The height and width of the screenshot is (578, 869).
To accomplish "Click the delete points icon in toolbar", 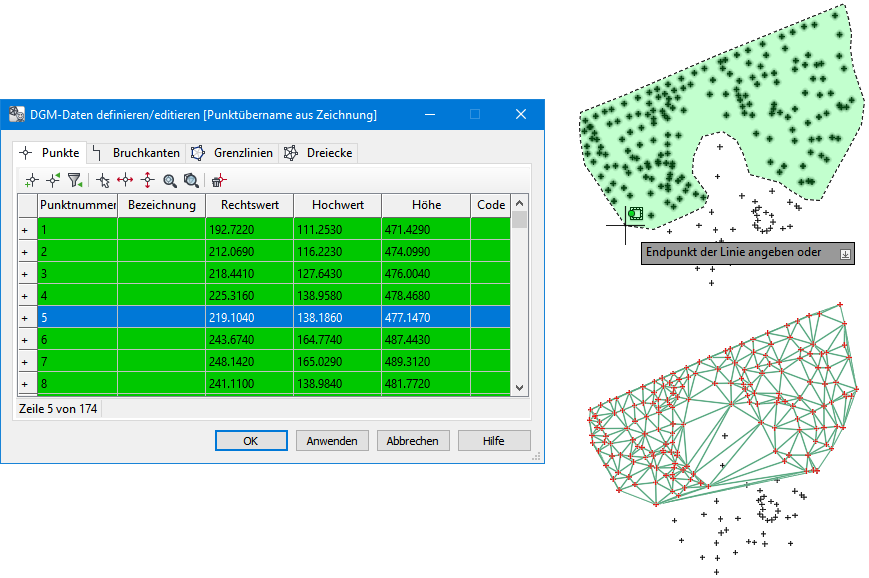I will point(218,180).
